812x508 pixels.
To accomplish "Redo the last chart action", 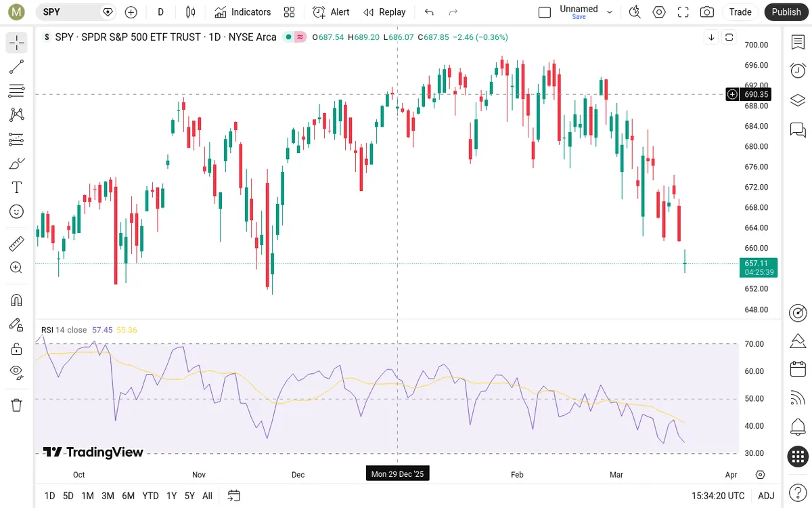I will pyautogui.click(x=453, y=12).
